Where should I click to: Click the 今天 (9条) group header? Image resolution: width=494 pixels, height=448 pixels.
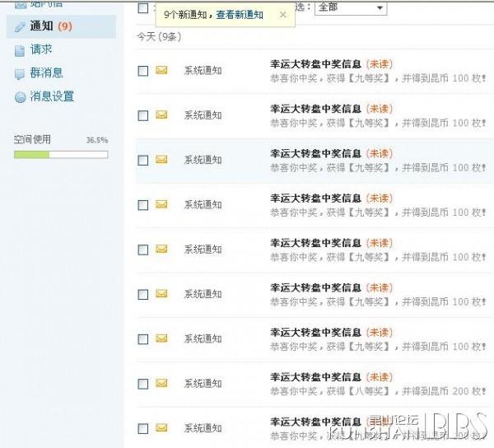click(159, 37)
